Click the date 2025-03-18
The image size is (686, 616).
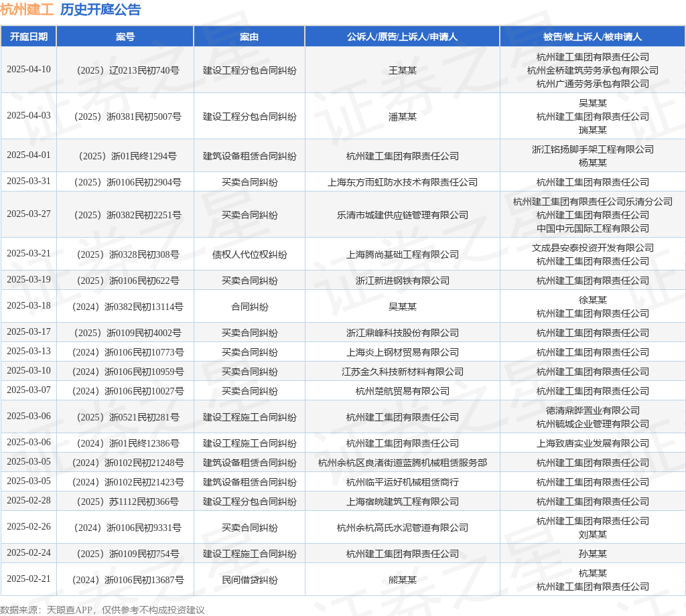click(29, 305)
